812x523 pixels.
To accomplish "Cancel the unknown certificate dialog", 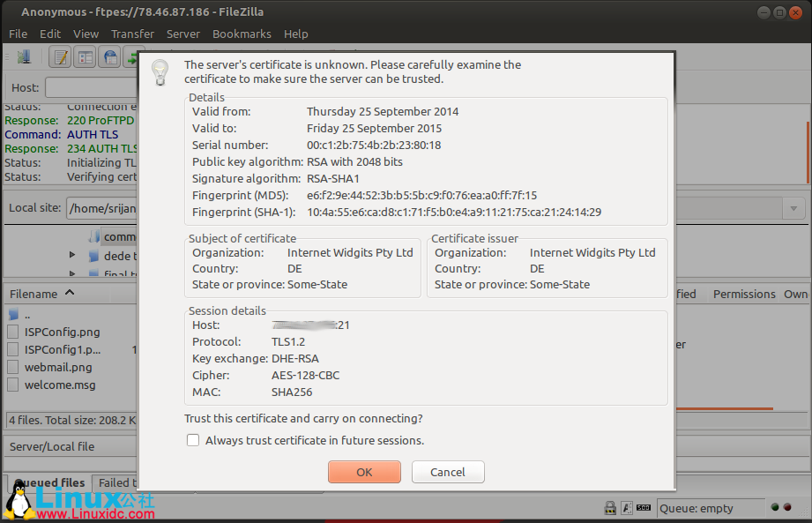I will click(447, 471).
